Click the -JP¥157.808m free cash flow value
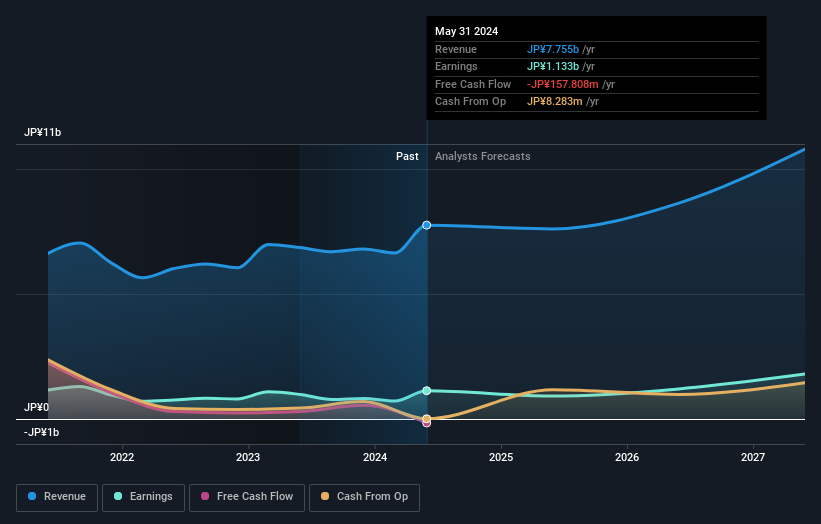 click(x=563, y=84)
